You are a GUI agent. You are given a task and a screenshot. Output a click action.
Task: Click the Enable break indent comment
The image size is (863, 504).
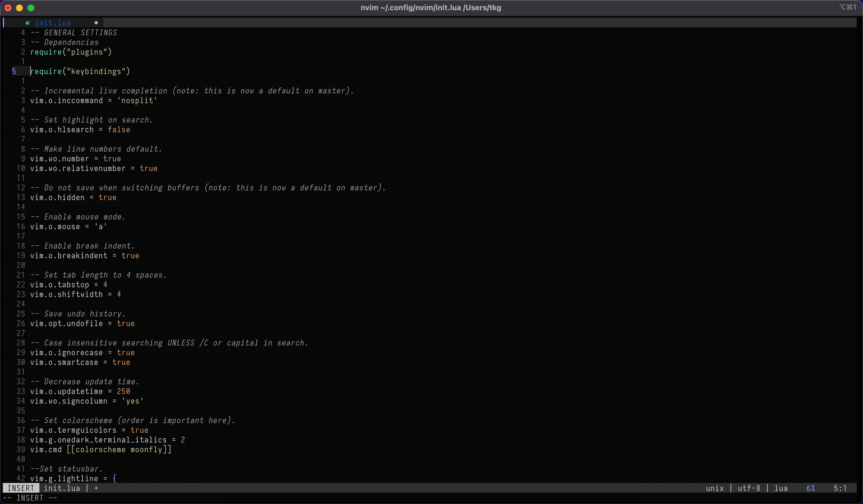pos(82,246)
